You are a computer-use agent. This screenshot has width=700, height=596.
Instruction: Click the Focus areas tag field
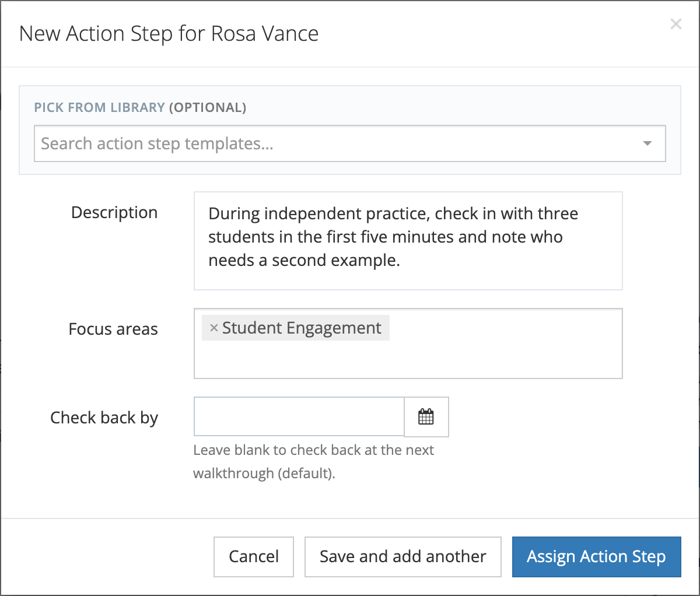[408, 343]
